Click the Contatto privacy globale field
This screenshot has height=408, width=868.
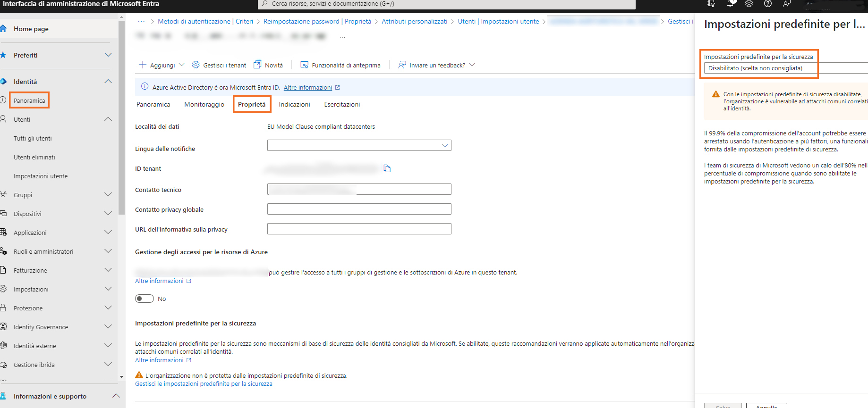coord(359,209)
